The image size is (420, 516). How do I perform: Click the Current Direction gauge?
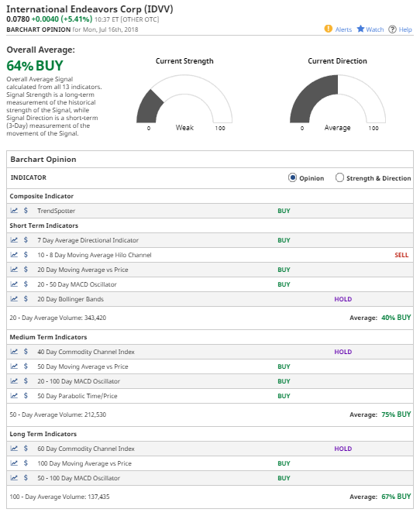[x=338, y=99]
